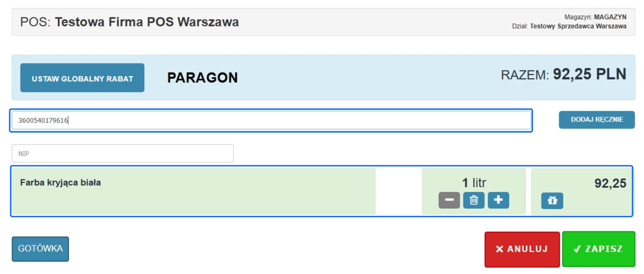Select the Farba kryjąca biała product name
This screenshot has width=644, height=274.
pyautogui.click(x=60, y=183)
